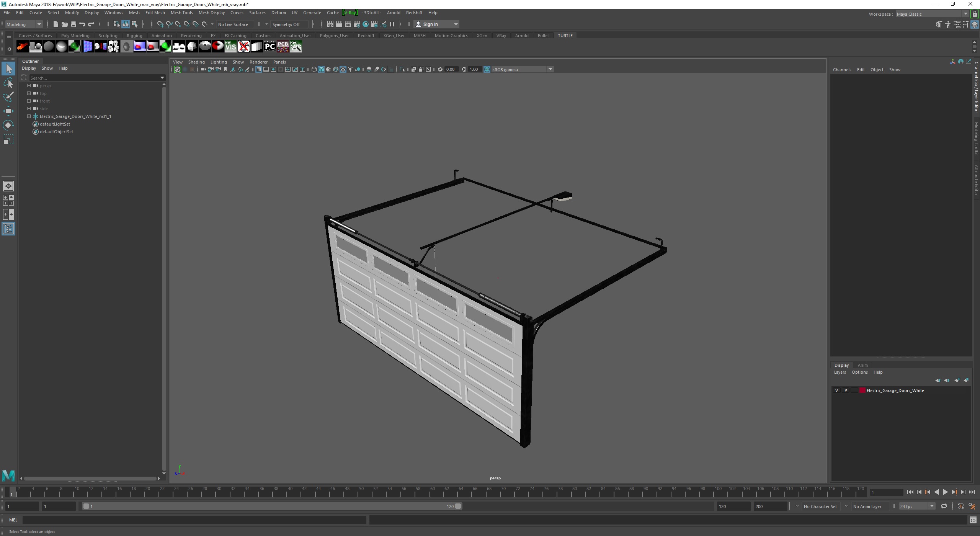Switch to the Poly Modeling shelf tab
This screenshot has height=536, width=980.
tap(75, 36)
